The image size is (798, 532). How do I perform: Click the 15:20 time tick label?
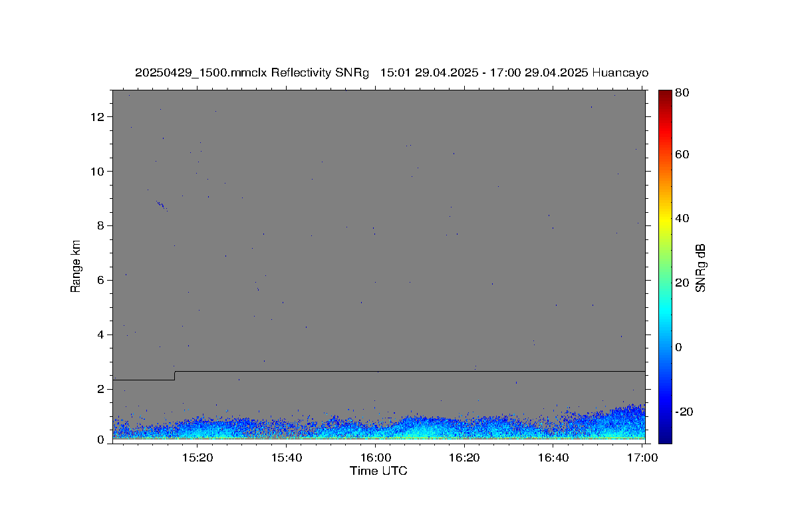click(x=198, y=458)
